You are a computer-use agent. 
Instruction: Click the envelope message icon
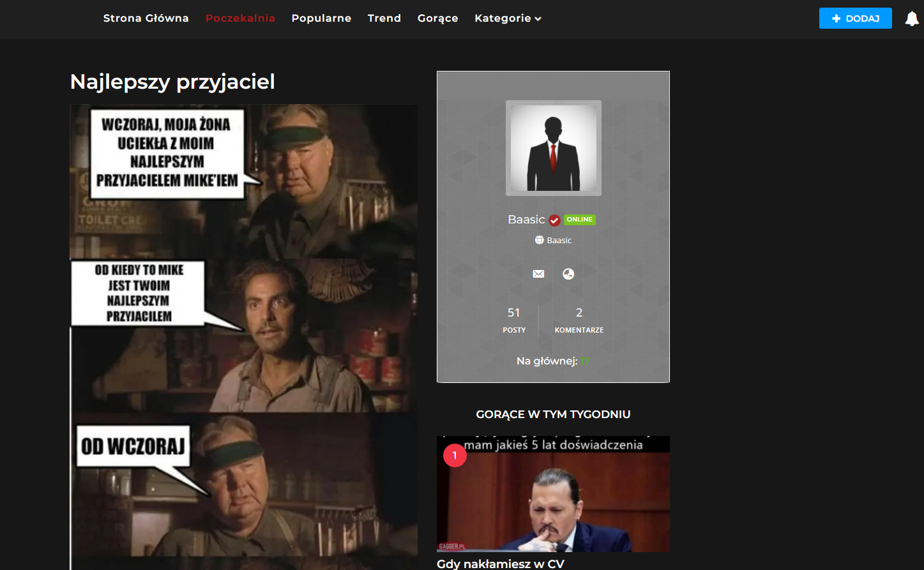click(x=538, y=274)
